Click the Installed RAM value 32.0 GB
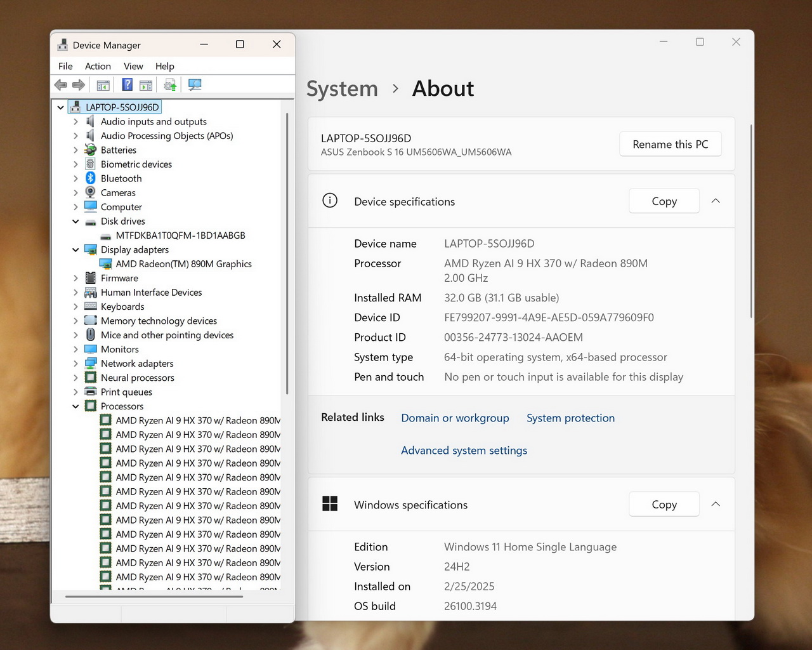Viewport: 812px width, 650px height. [x=501, y=298]
